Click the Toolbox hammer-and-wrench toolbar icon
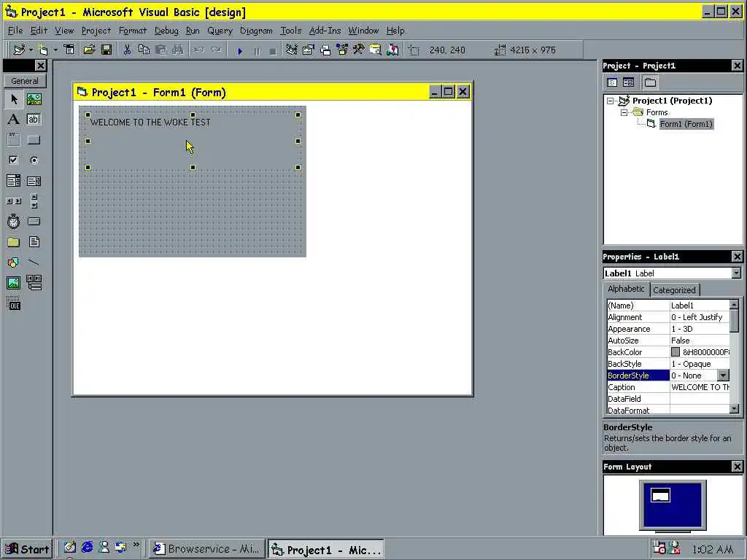 (359, 50)
